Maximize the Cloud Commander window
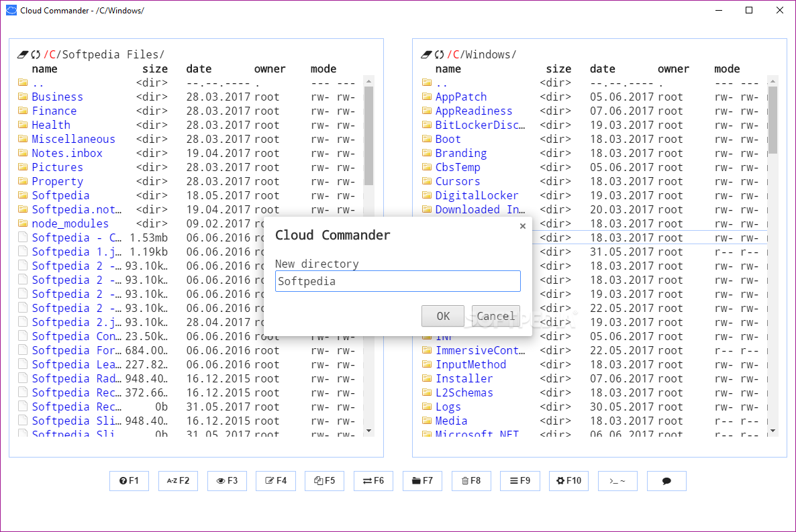Screen dimensions: 796x532 [749, 10]
